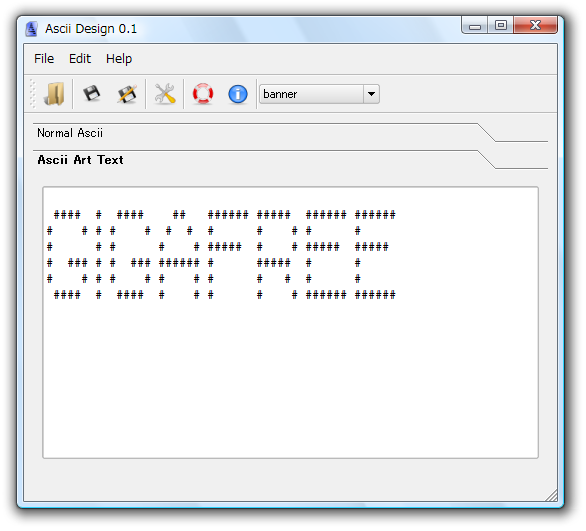The width and height of the screenshot is (586, 531).
Task: Click the red lifebuoy help icon
Action: tap(203, 94)
